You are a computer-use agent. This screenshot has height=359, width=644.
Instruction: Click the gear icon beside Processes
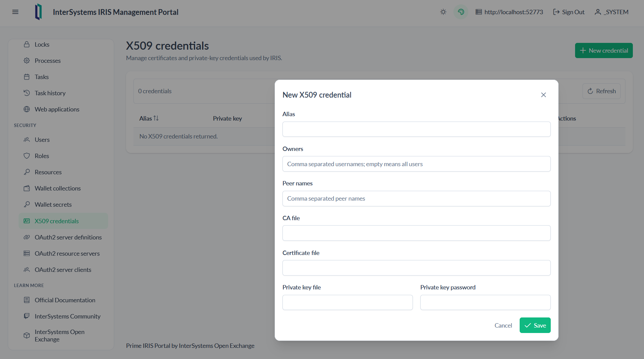point(27,60)
